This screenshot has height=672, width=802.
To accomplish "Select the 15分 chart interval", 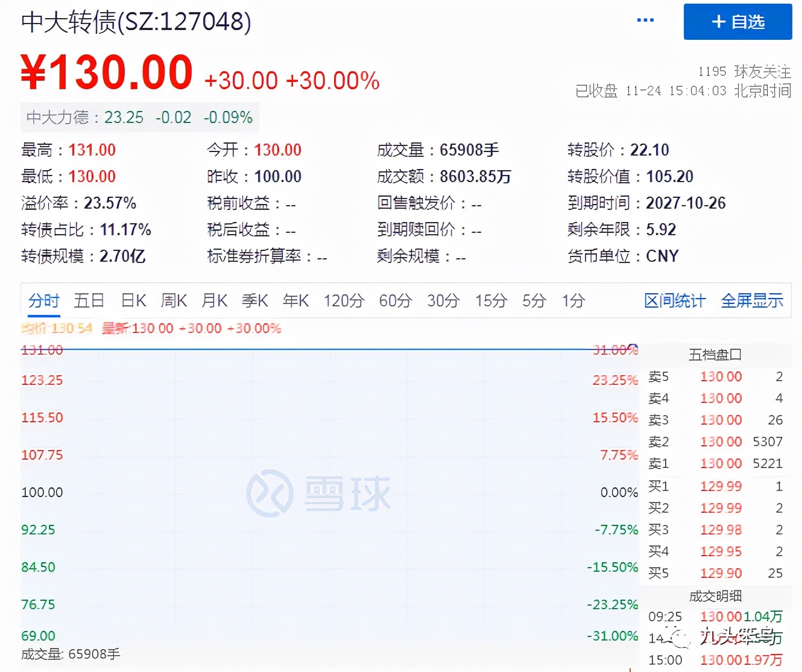I will tap(490, 300).
